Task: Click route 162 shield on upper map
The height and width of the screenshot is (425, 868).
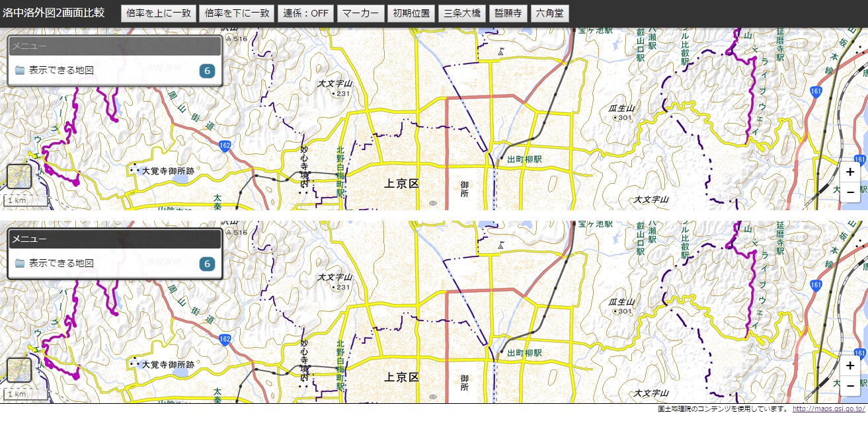Action: click(225, 146)
